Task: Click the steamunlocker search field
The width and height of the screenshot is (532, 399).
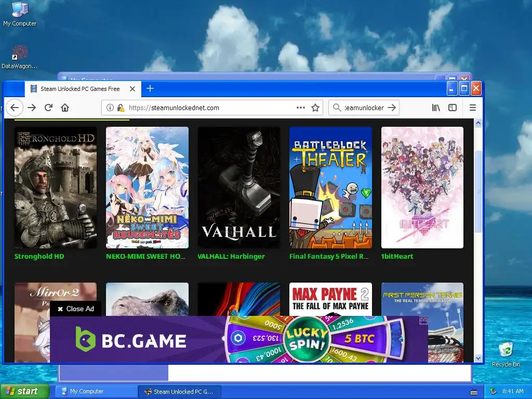Action: click(x=364, y=108)
